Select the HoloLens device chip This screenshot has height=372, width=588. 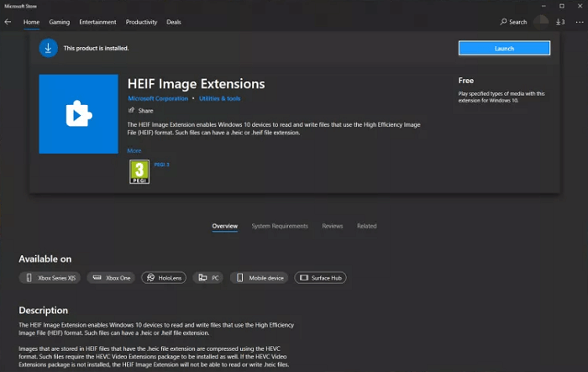point(164,278)
